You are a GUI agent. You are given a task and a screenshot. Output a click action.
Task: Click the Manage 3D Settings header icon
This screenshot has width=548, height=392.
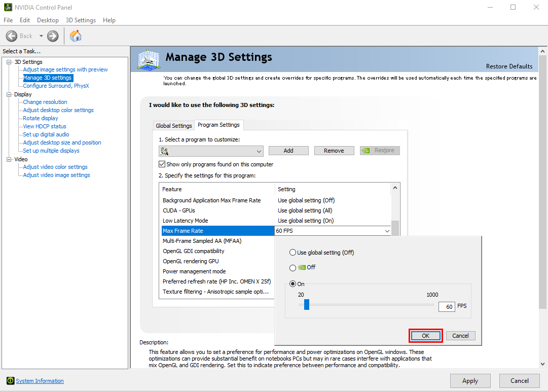[x=149, y=59]
